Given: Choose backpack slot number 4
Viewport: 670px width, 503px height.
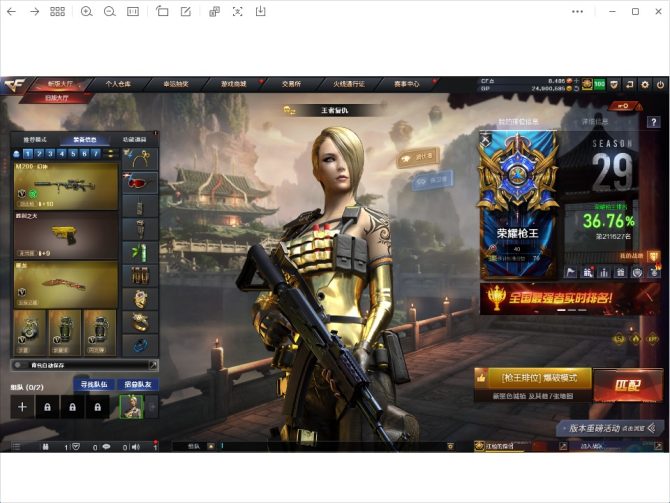Looking at the screenshot, I should click(62, 153).
